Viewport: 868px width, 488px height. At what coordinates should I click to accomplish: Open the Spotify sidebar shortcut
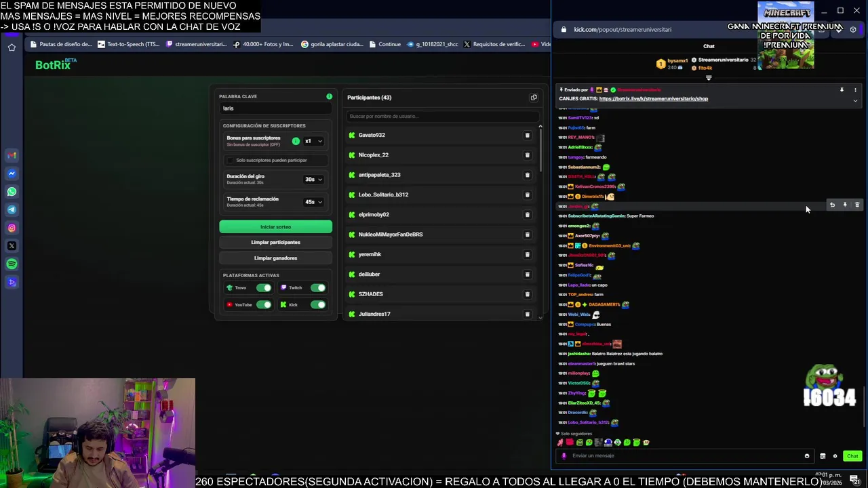(12, 264)
